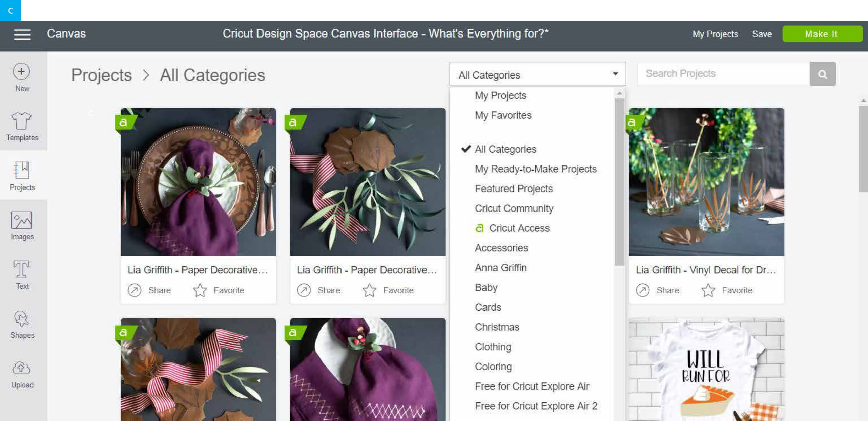Open the hamburger menu
Screen dimensions: 868x421
[x=22, y=34]
